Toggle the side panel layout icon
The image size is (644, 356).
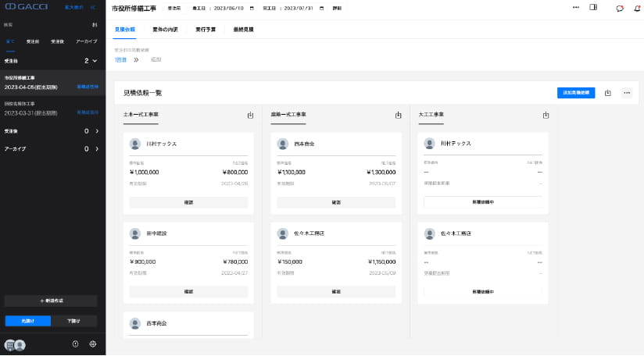pos(593,7)
